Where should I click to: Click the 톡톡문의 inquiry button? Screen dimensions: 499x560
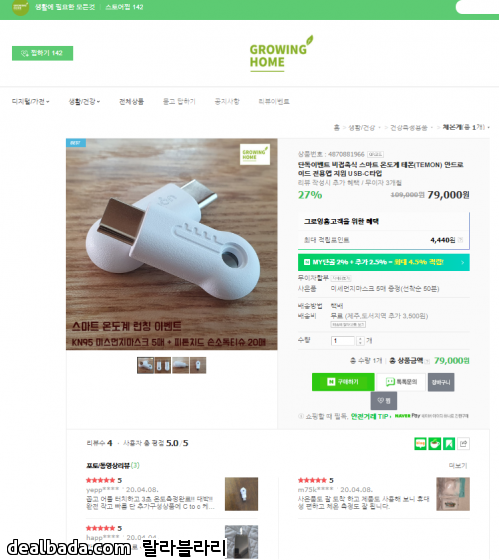pos(401,382)
